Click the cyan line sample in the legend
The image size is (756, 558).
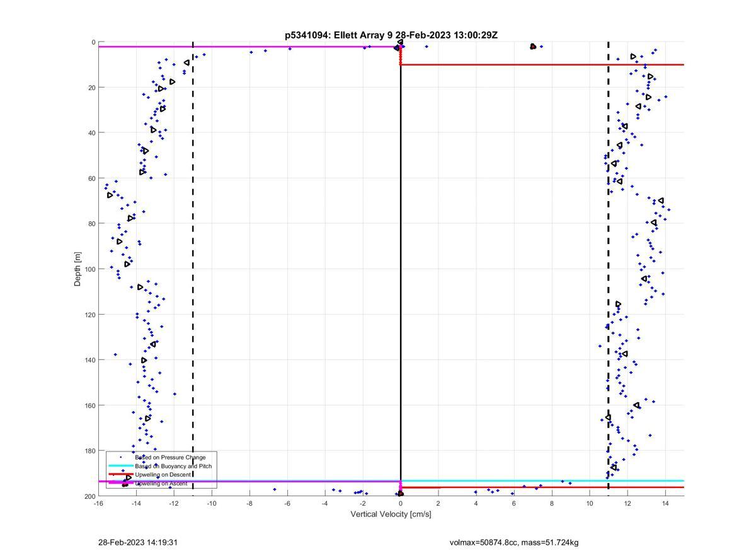[x=120, y=466]
